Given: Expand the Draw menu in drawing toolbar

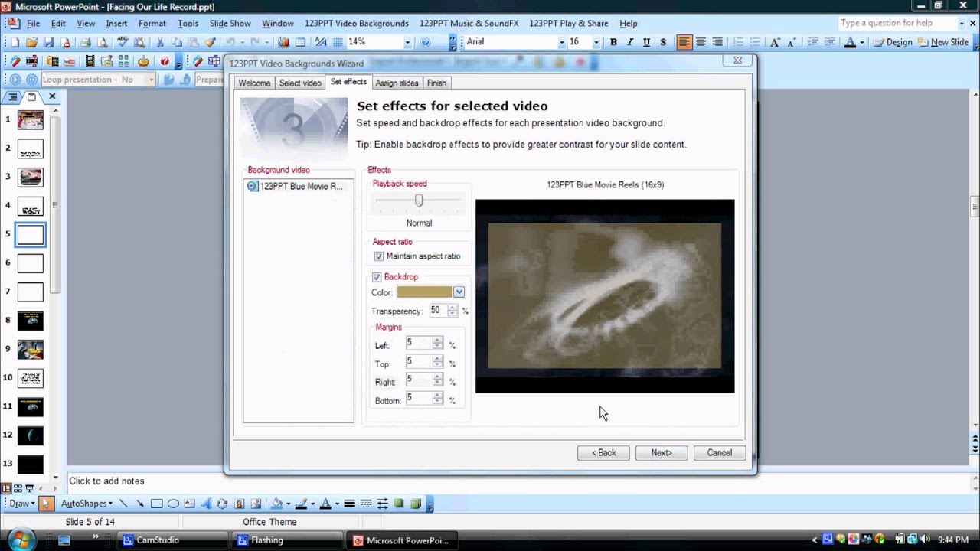Looking at the screenshot, I should 21,504.
